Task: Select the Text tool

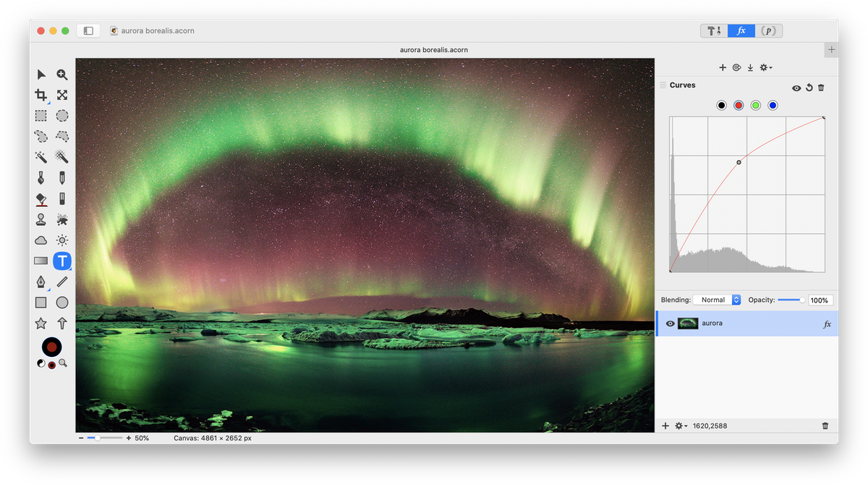Action: 62,261
